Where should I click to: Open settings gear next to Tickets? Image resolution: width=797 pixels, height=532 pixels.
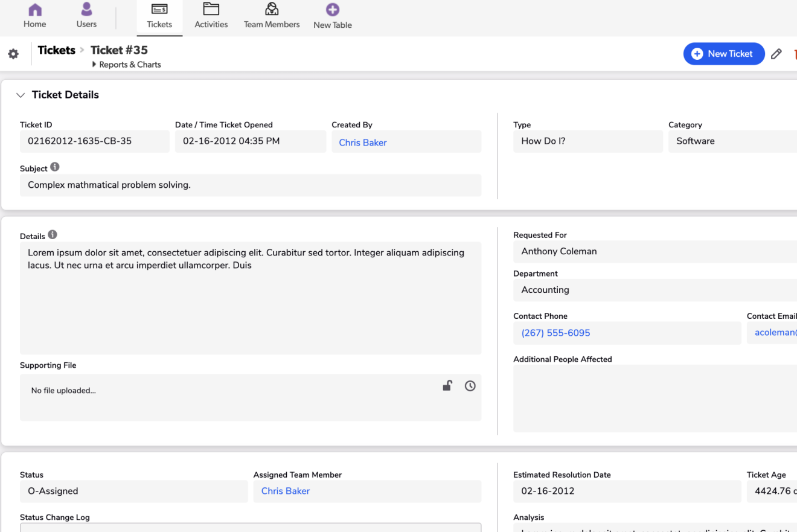pyautogui.click(x=13, y=54)
